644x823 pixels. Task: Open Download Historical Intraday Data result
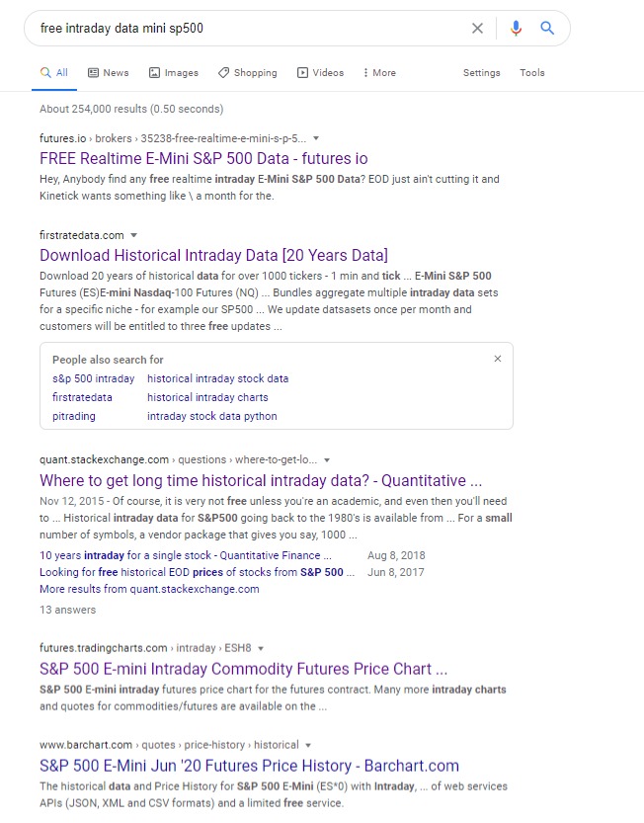213,255
